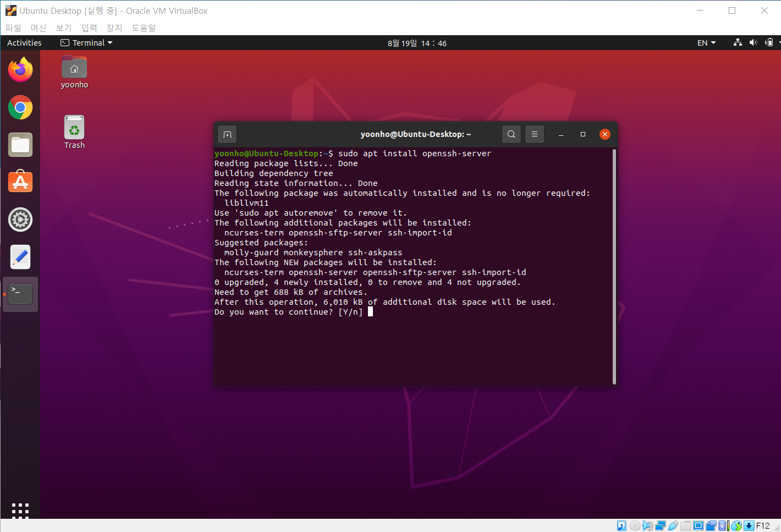Open VirtualBox 파일 menu
Screen dimensions: 781x532
[13, 28]
